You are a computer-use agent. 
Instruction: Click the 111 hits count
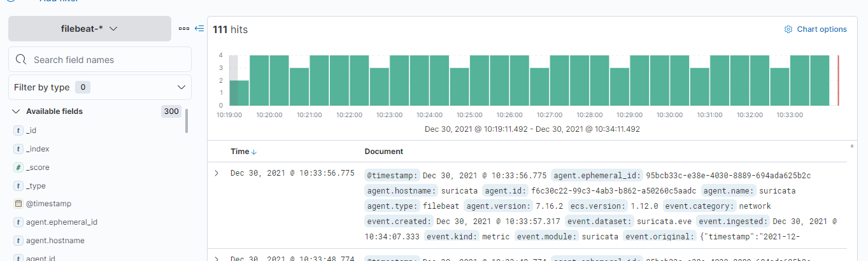coord(230,29)
